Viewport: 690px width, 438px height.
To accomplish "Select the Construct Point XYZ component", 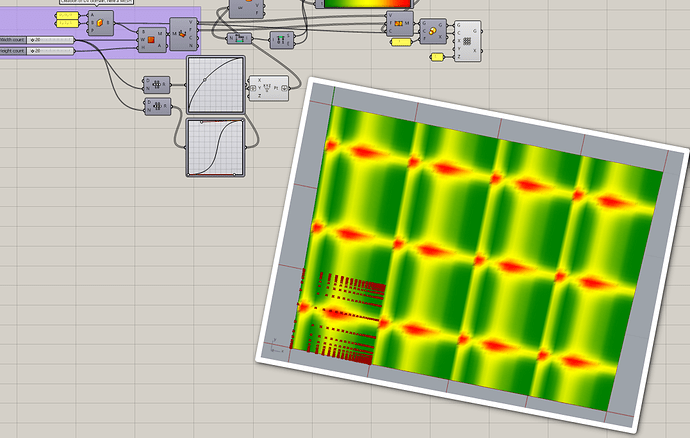I will tap(269, 88).
